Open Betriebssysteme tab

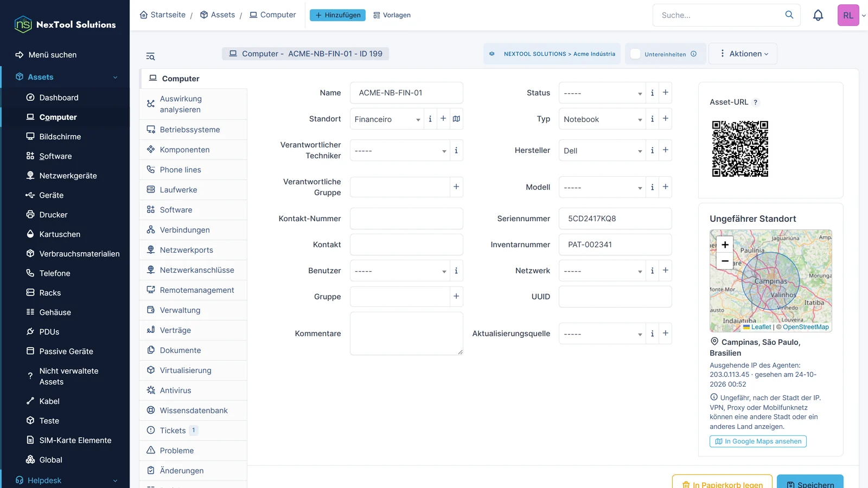[194, 130]
